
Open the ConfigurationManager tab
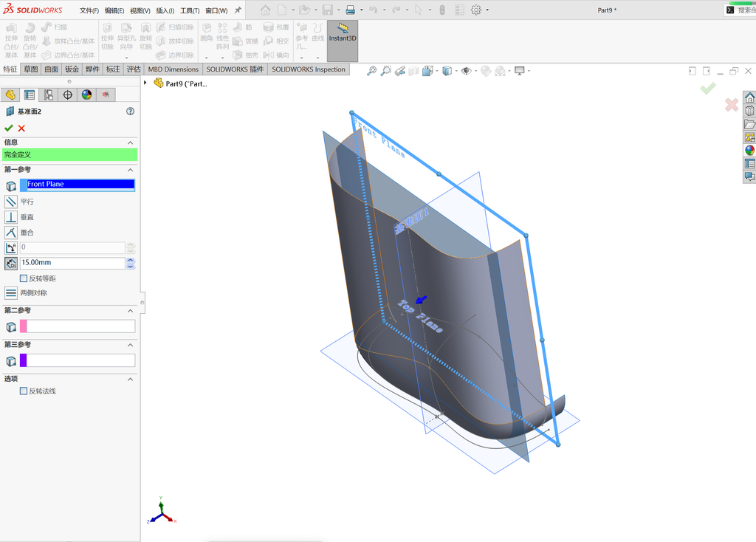coord(48,95)
